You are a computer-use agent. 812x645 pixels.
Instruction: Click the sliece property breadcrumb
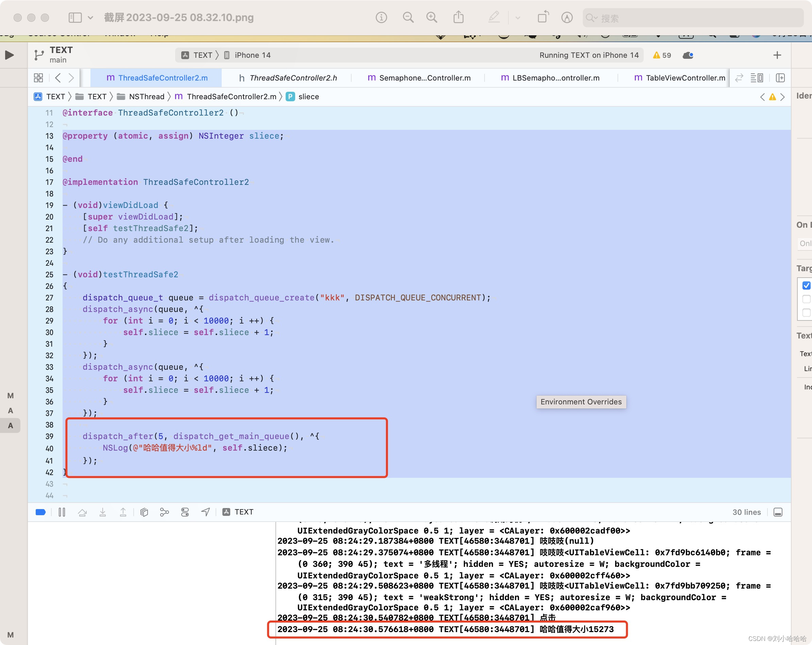pyautogui.click(x=302, y=97)
